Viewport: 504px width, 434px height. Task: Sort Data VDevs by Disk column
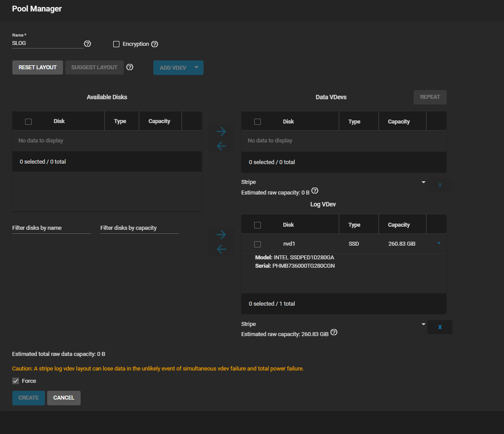coord(288,122)
